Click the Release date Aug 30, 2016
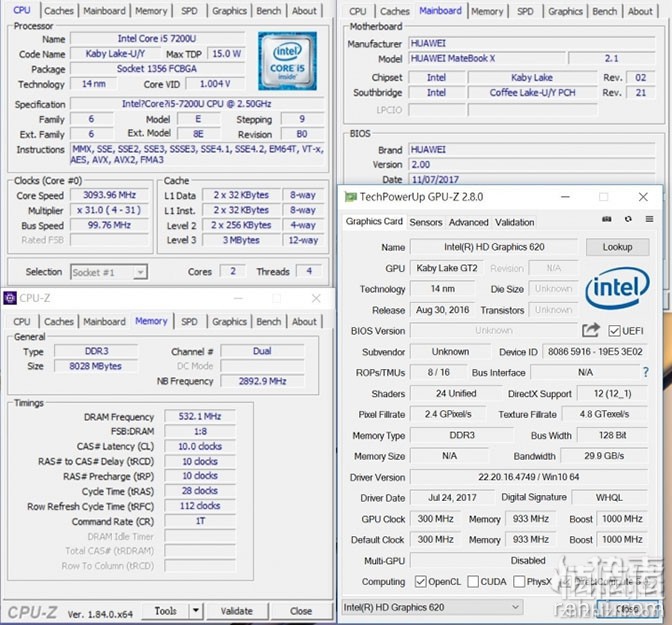Viewport: 672px width, 625px height. pos(442,310)
